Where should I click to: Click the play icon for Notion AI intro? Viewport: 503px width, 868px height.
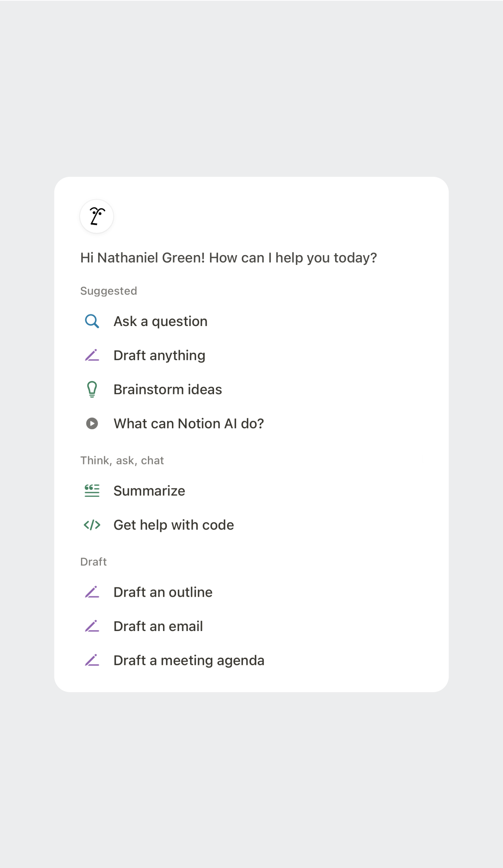tap(92, 423)
